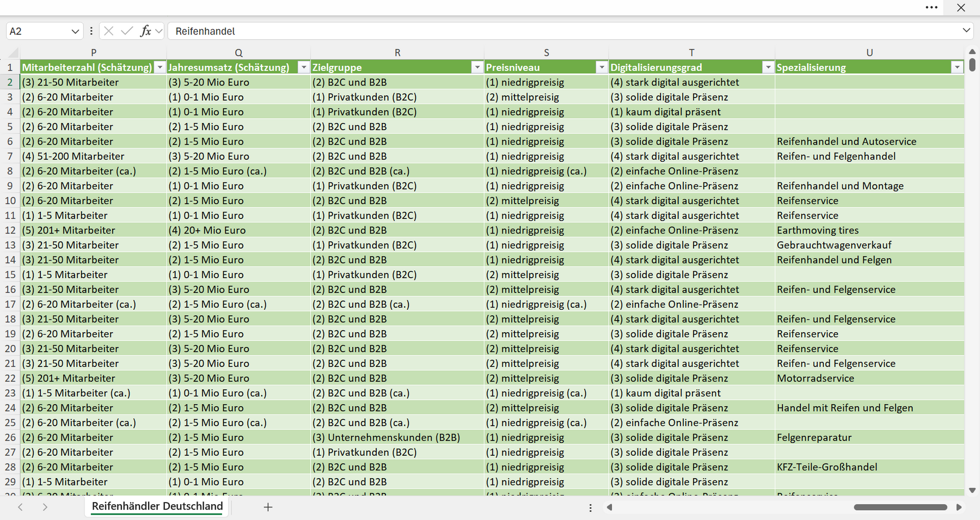The image size is (980, 520).
Task: Select cell Reifenhandel und Felgen
Action: pos(869,260)
